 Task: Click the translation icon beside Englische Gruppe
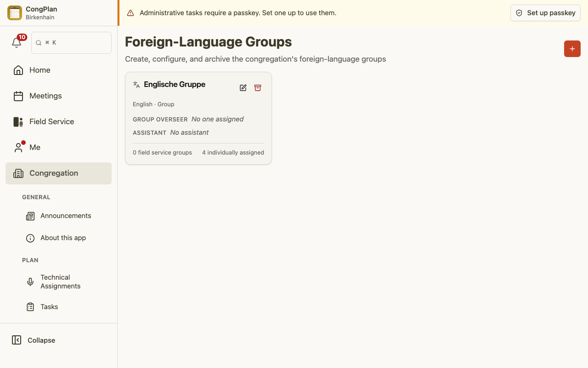click(136, 85)
